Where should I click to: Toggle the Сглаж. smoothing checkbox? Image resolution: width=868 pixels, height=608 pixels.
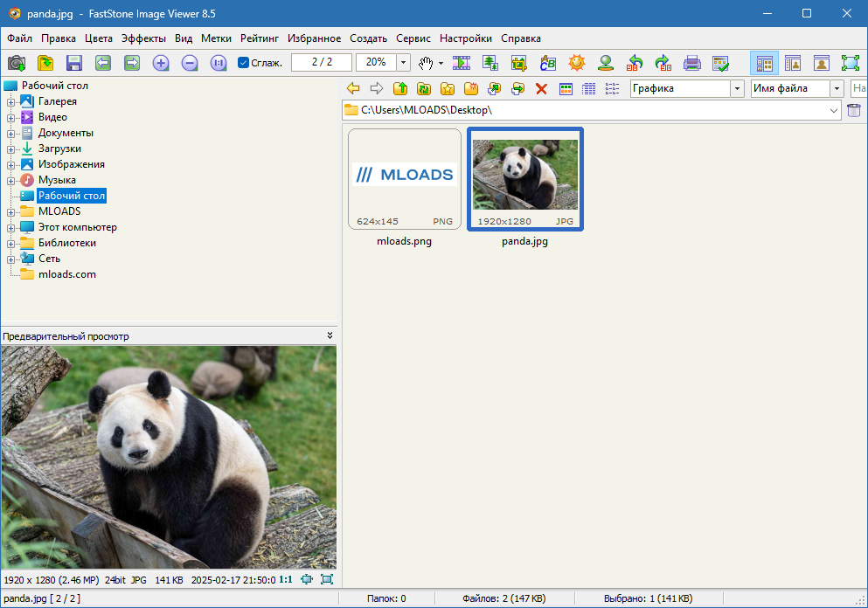coord(243,63)
